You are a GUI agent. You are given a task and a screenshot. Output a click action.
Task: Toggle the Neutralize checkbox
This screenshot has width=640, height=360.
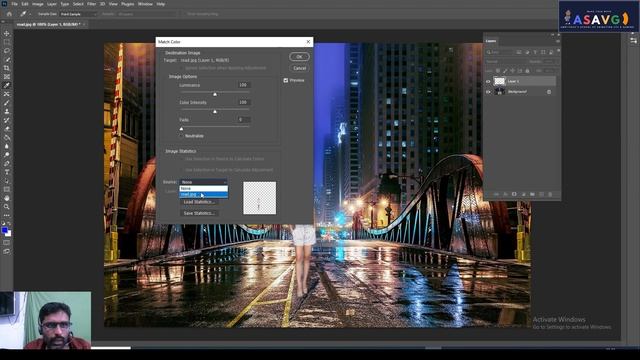tap(181, 136)
